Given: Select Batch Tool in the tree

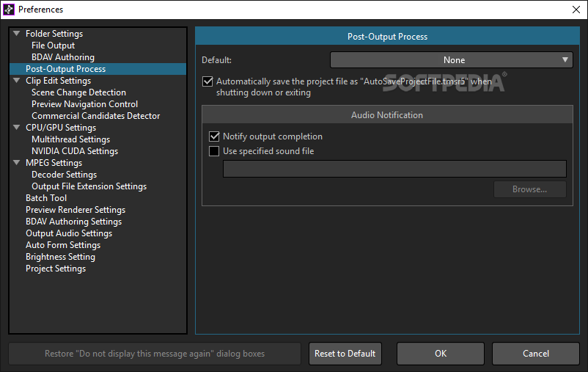Looking at the screenshot, I should click(x=46, y=198).
